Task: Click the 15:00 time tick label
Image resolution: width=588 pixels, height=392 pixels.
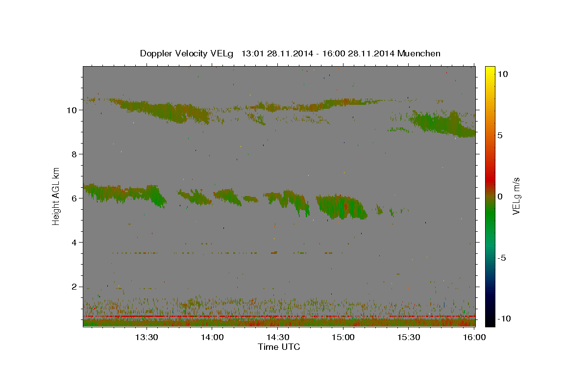Action: [x=343, y=337]
